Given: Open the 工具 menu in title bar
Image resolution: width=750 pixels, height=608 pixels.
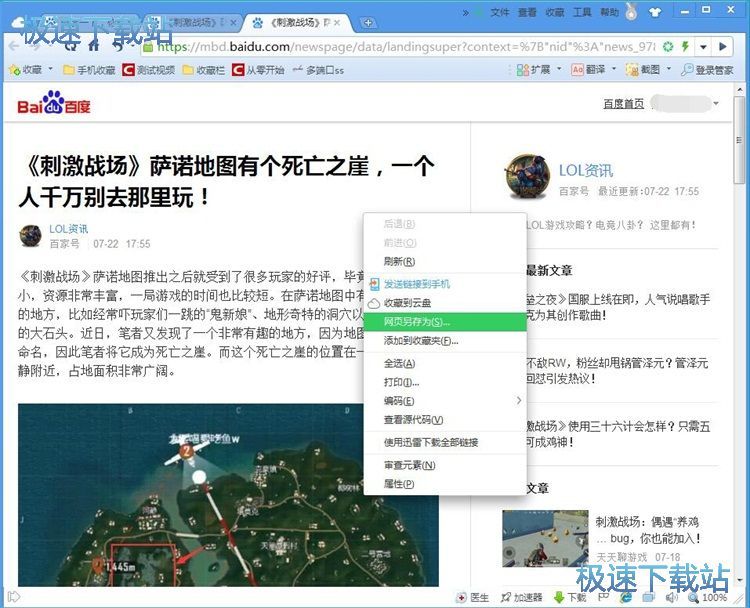Looking at the screenshot, I should pyautogui.click(x=581, y=13).
